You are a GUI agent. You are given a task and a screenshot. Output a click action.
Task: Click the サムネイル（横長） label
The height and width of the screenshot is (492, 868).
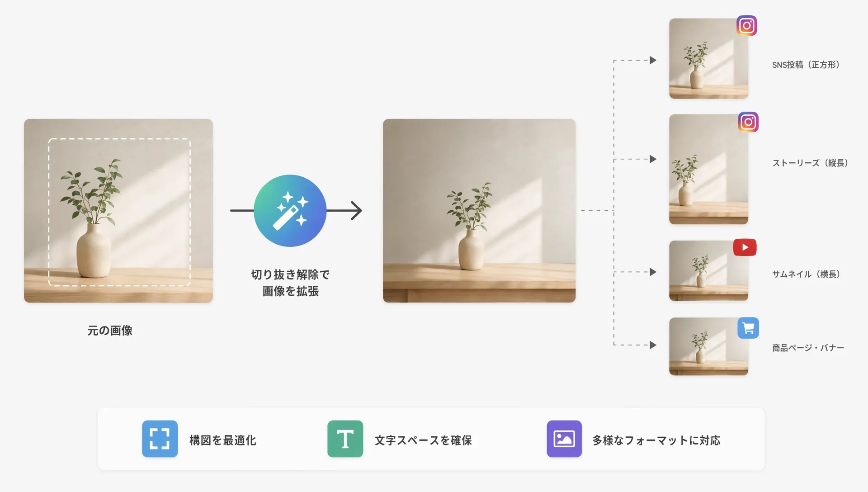(806, 274)
